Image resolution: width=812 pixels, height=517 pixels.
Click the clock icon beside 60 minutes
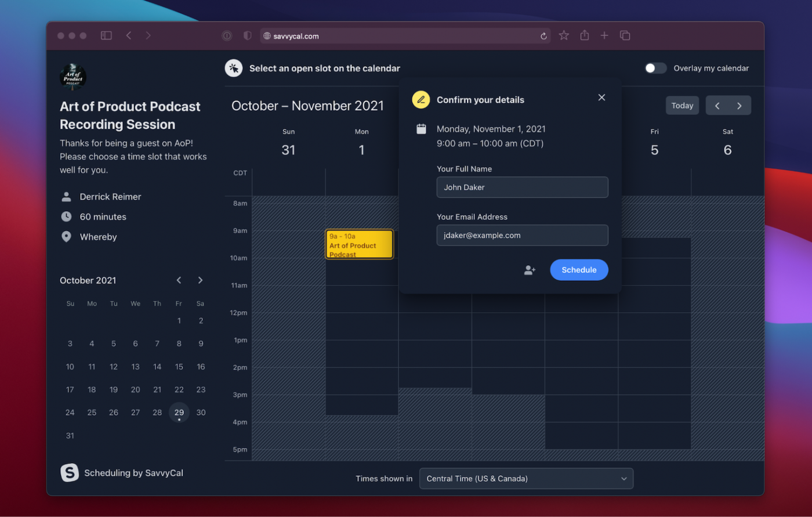[x=66, y=216]
